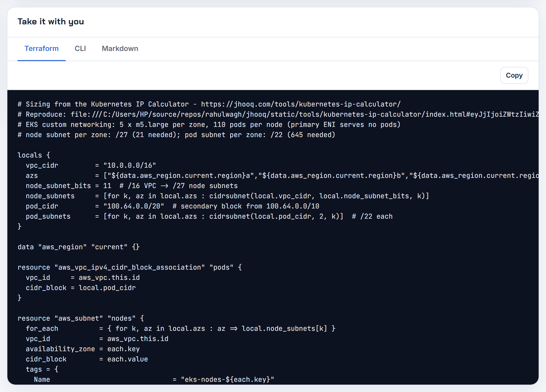The height and width of the screenshot is (392, 546).
Task: Click the 'EKS custom networking' comment line
Action: tap(209, 125)
